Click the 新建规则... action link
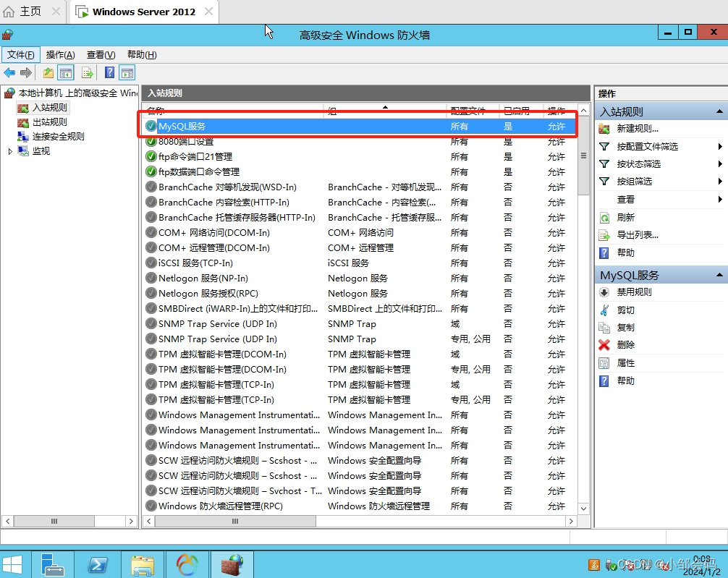Image resolution: width=728 pixels, height=578 pixels. click(638, 129)
